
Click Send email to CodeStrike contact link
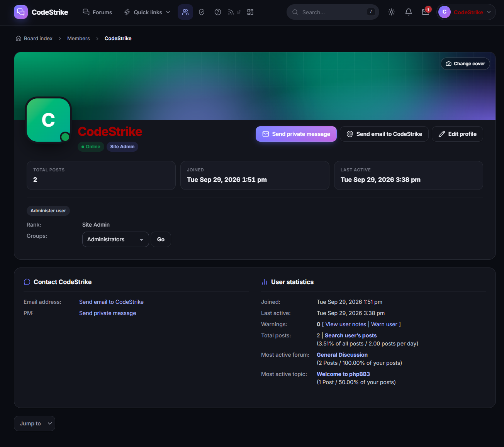click(x=111, y=302)
